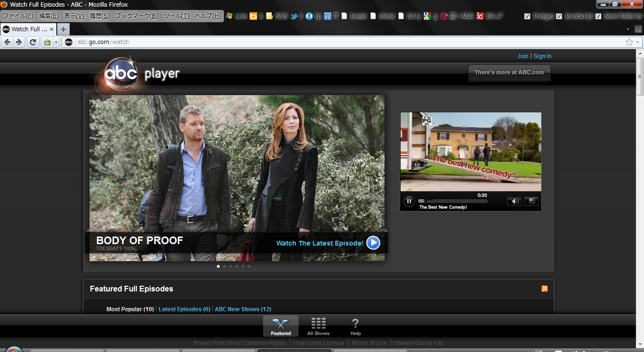The width and height of the screenshot is (644, 352).
Task: Open Help from the bottom bar
Action: [x=356, y=326]
